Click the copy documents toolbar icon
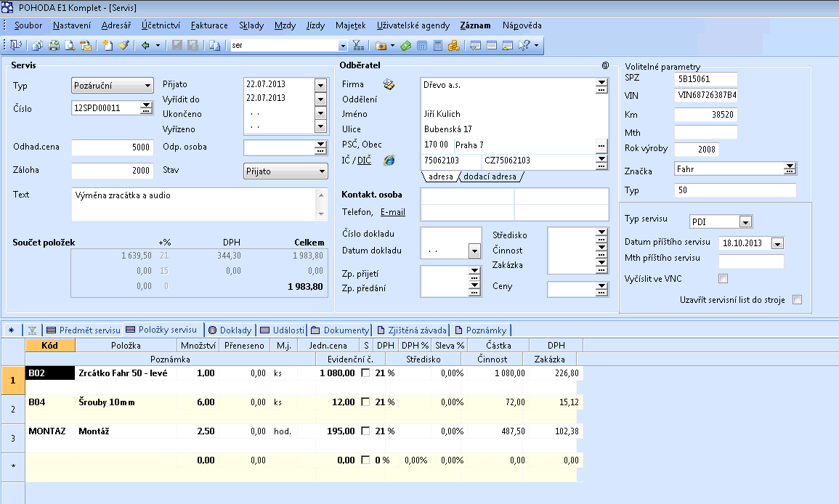This screenshot has height=504, width=839. [x=214, y=46]
